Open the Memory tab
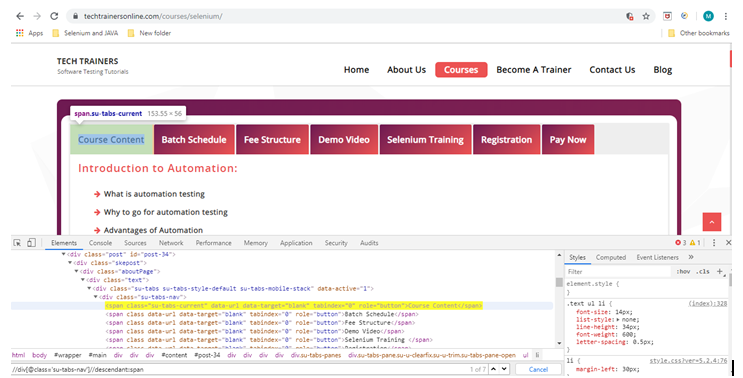The image size is (743, 378). pyautogui.click(x=255, y=243)
